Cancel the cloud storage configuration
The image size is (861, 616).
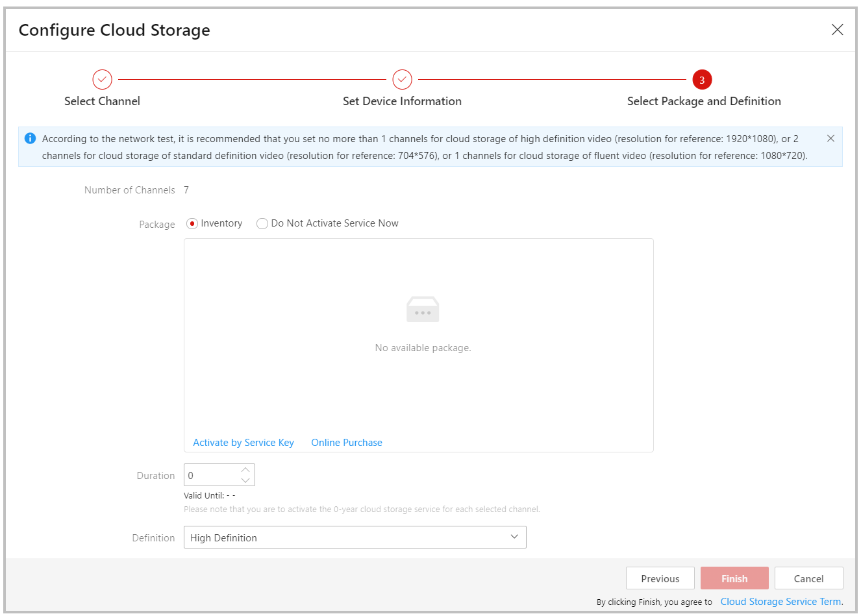809,578
